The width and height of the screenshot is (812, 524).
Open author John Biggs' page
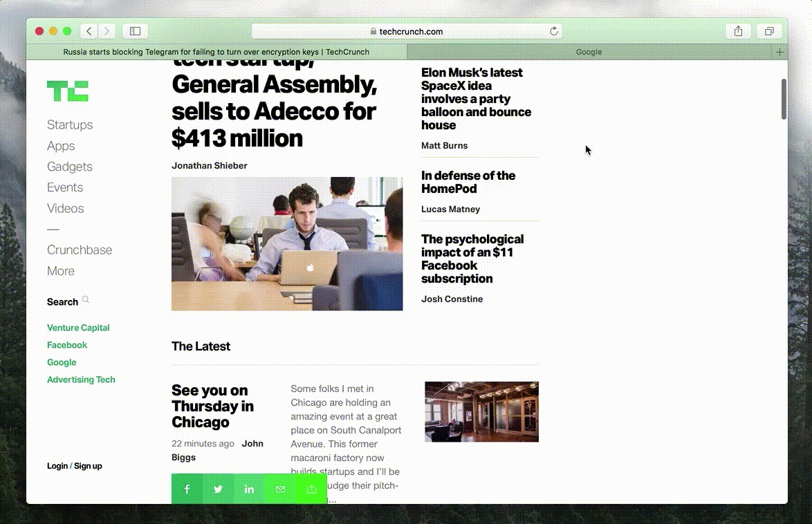pyautogui.click(x=217, y=451)
